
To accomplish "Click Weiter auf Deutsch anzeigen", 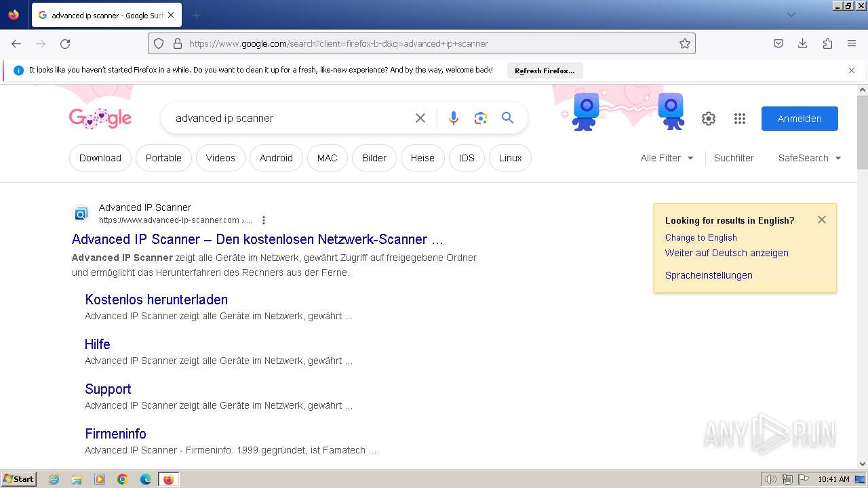I will (726, 253).
